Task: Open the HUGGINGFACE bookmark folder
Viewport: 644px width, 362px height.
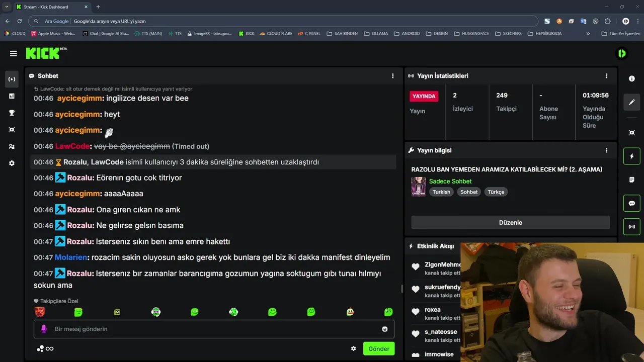Action: pos(471,34)
